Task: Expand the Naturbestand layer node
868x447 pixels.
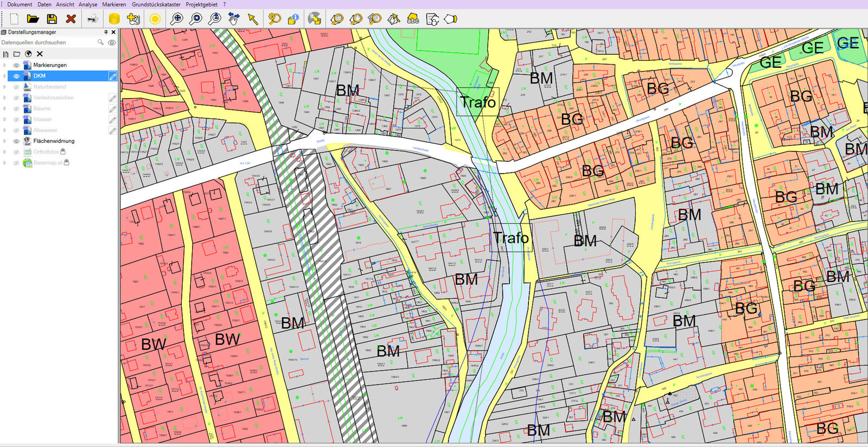Action: click(5, 87)
